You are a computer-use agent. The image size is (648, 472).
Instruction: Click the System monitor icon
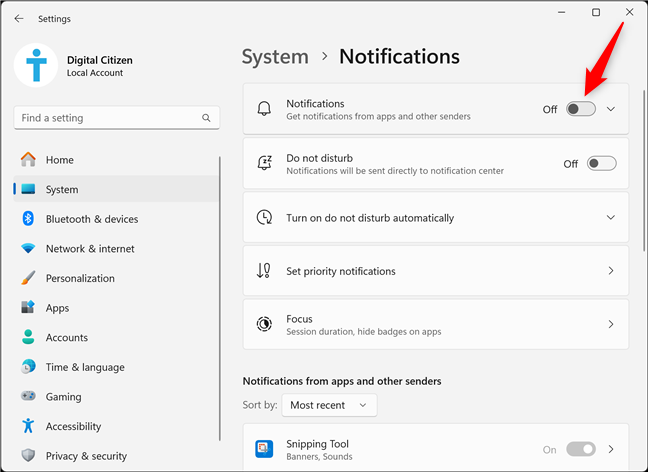(28, 189)
